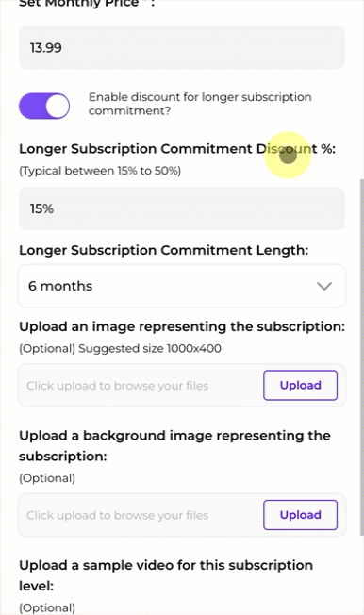
Task: Click Upload for the background image
Action: coord(301,515)
